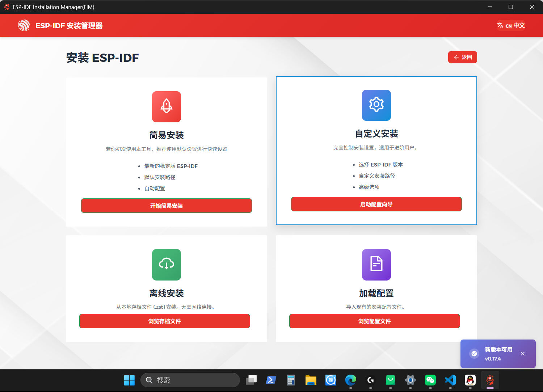Click the ESP-IDF Installation Manager taskbar icon
The height and width of the screenshot is (392, 543).
pyautogui.click(x=490, y=380)
